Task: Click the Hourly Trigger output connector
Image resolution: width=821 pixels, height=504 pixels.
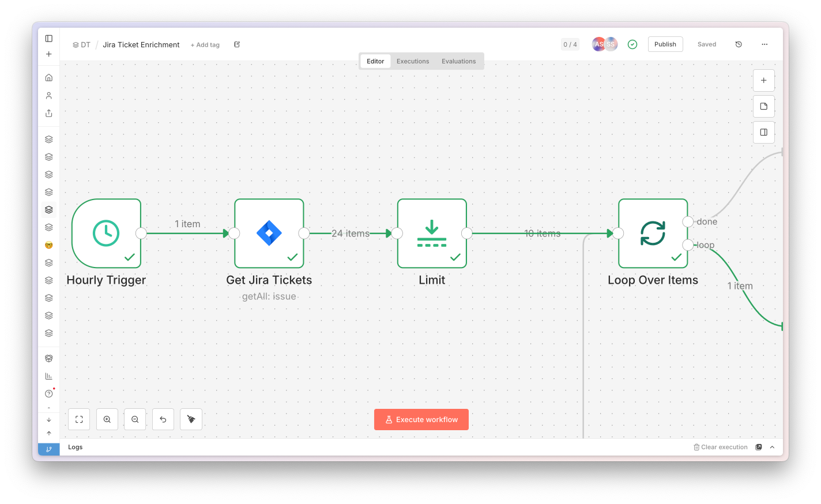Action: [141, 234]
